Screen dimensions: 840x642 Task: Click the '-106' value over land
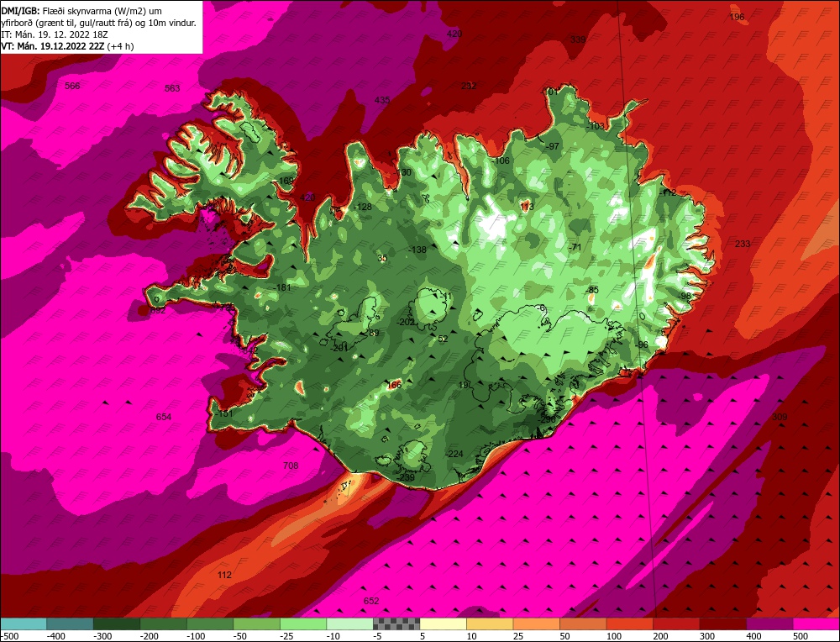tap(501, 160)
